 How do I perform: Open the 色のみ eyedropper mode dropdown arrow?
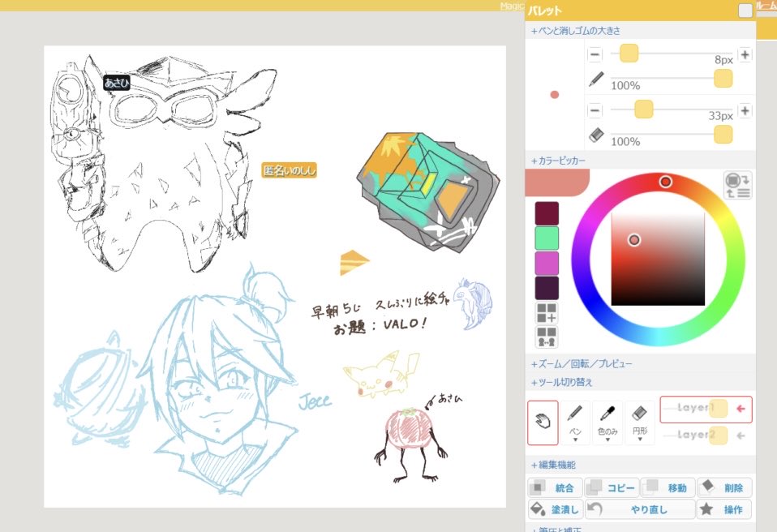coord(607,440)
